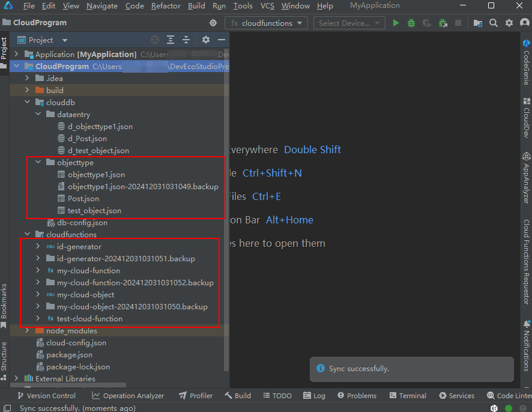Open Search Everywhere magnifier icon
Screen dimensions: 532x412
(x=493, y=23)
